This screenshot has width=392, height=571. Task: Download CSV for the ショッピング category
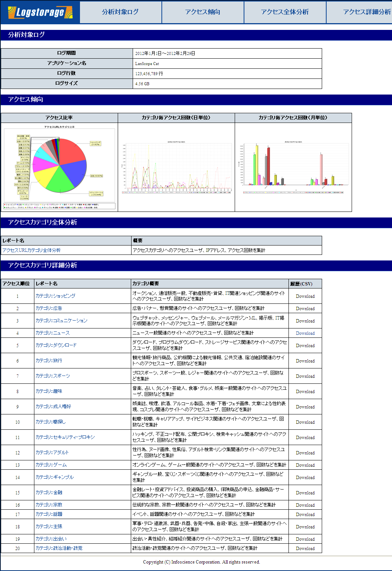tap(305, 296)
